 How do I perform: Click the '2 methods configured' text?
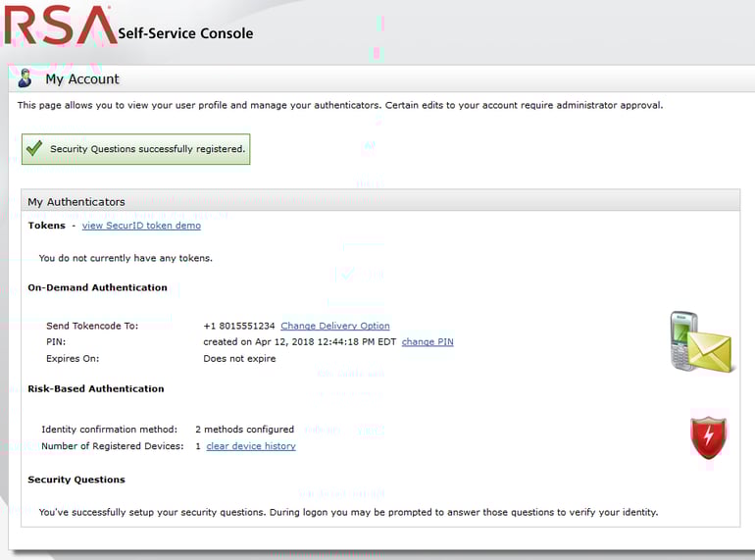tap(244, 430)
